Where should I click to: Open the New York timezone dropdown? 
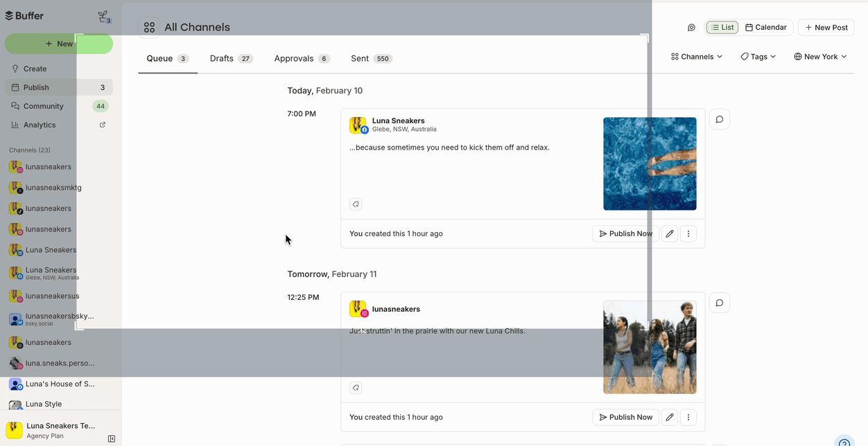(x=821, y=57)
